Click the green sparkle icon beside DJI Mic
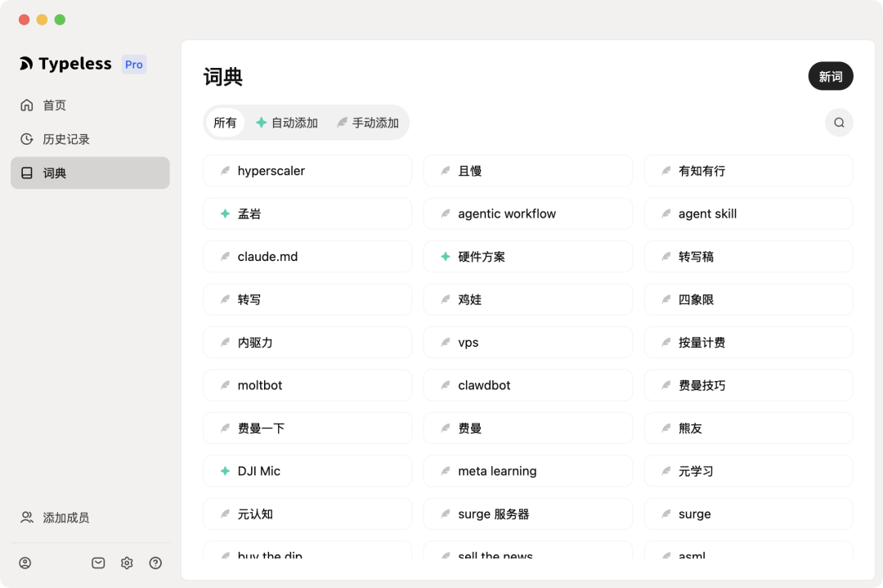The image size is (883, 588). pyautogui.click(x=226, y=471)
